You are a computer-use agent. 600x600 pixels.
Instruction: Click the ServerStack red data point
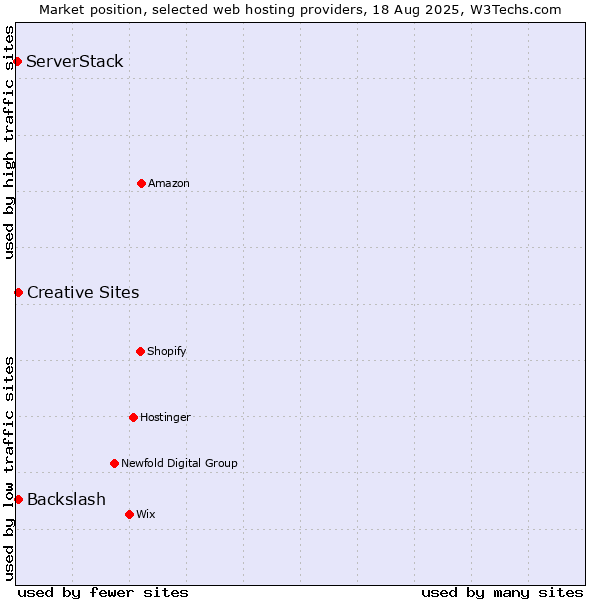18,61
